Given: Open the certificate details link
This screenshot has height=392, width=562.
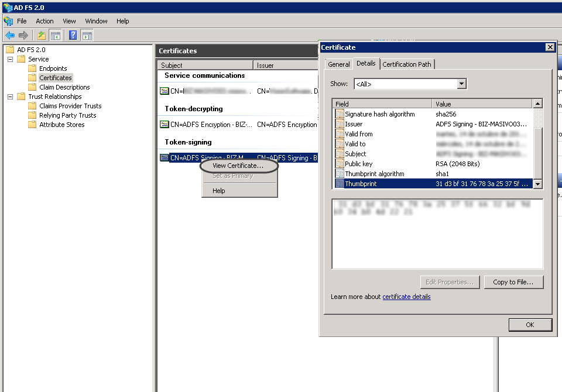Looking at the screenshot, I should click(406, 297).
